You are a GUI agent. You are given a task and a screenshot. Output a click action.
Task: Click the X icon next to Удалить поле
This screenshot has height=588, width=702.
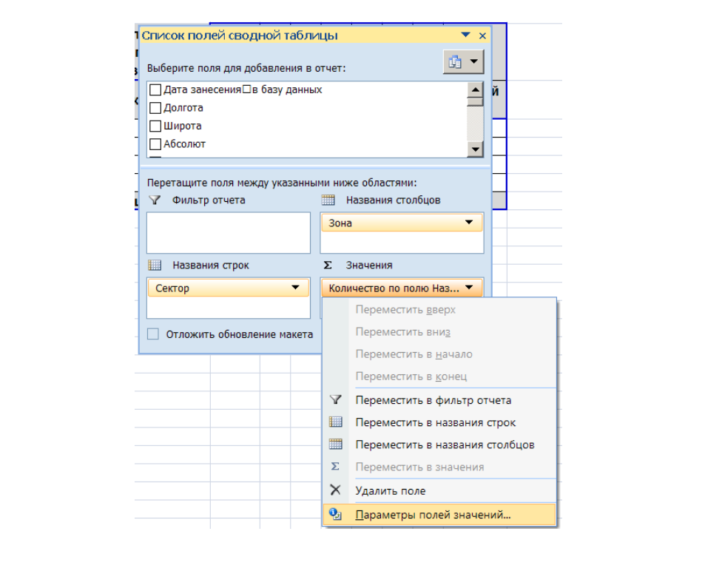coord(336,490)
